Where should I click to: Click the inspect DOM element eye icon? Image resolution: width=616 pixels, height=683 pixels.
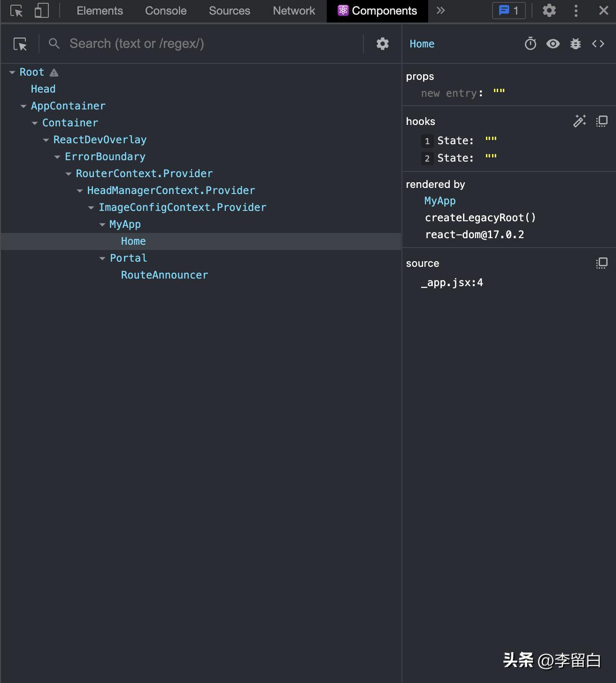point(553,44)
